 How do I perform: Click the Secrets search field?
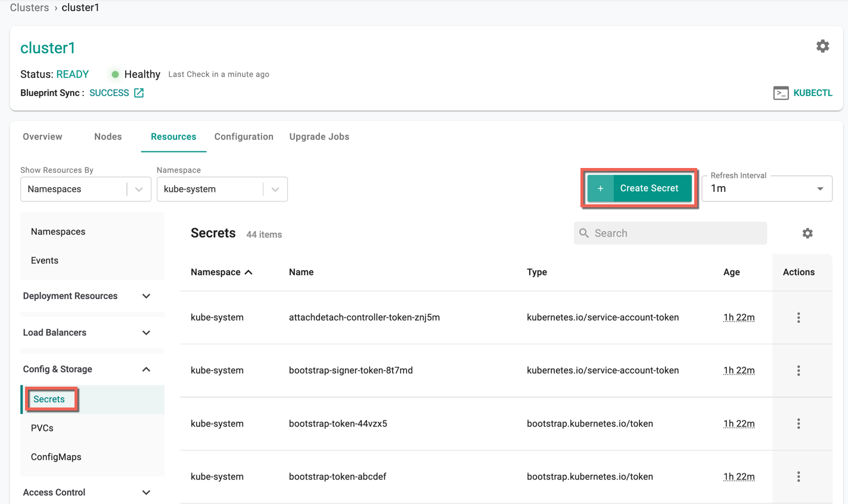[670, 233]
